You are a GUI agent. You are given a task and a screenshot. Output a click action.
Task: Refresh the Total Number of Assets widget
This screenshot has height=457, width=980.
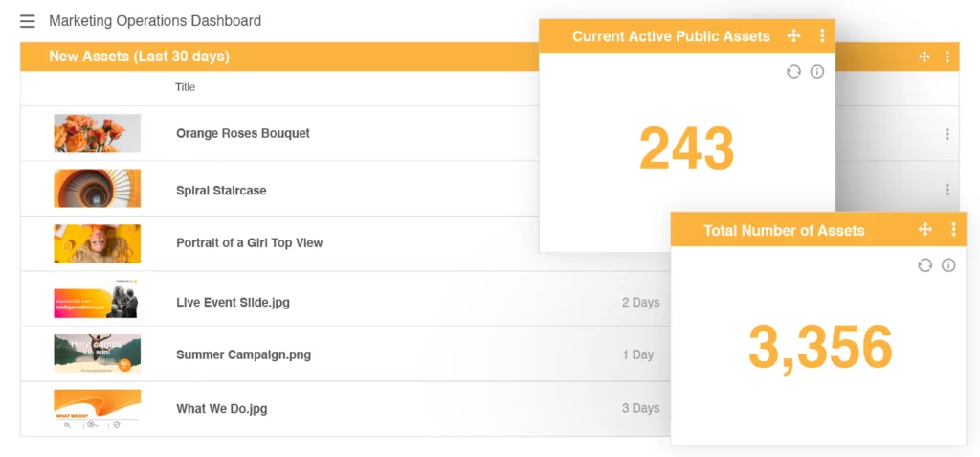924,265
